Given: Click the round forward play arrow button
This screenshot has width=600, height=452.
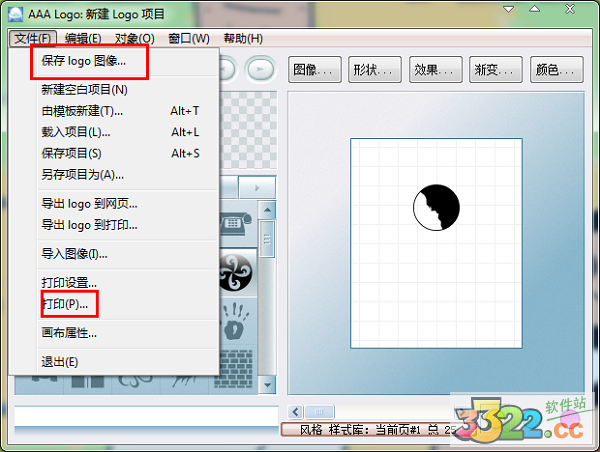Looking at the screenshot, I should 260,69.
